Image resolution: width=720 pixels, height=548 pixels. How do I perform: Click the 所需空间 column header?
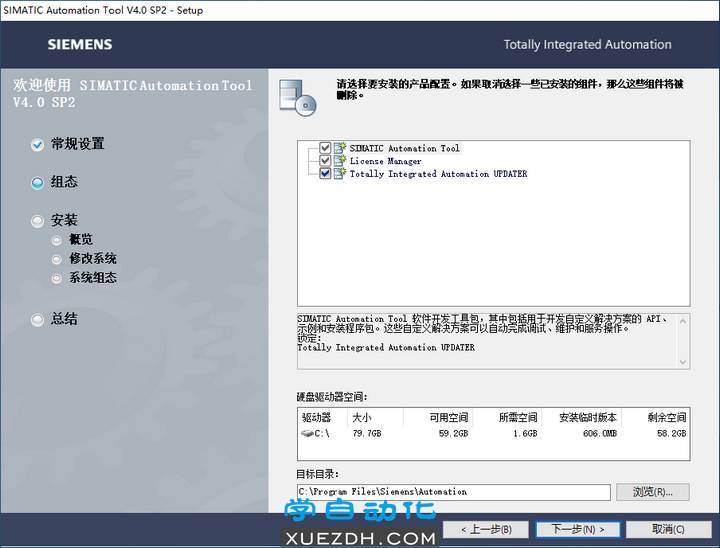518,418
